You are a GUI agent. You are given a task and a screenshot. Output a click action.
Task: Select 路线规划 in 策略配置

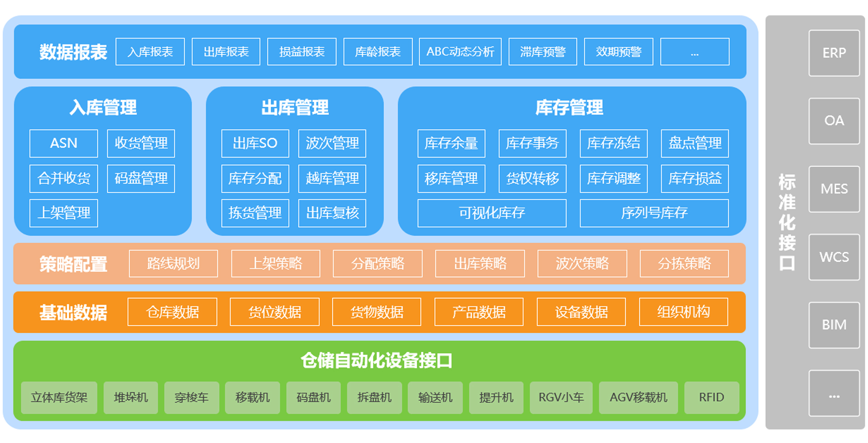(x=173, y=264)
